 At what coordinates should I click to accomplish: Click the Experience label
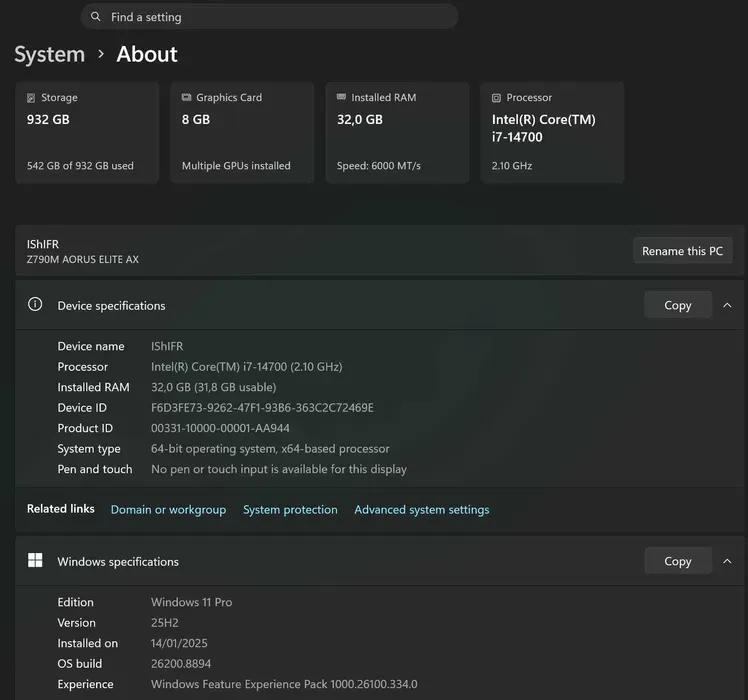click(x=85, y=684)
